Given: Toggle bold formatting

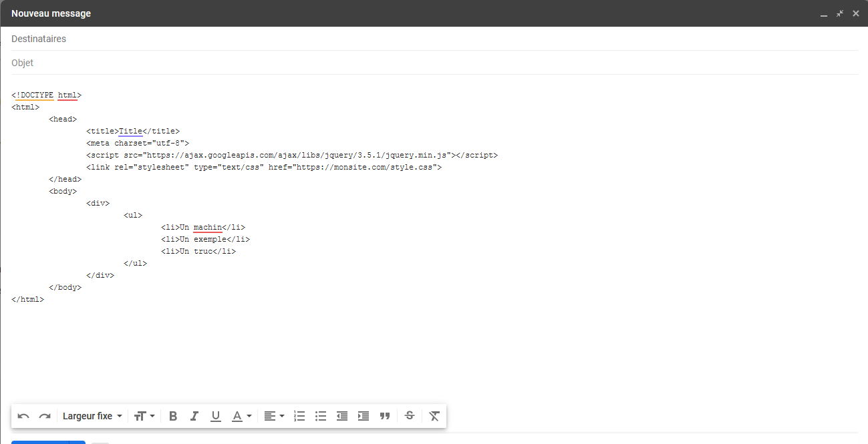Looking at the screenshot, I should 173,416.
